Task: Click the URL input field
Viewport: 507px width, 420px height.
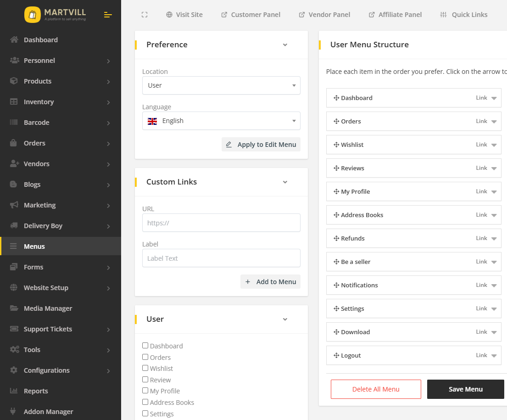Action: pyautogui.click(x=221, y=223)
